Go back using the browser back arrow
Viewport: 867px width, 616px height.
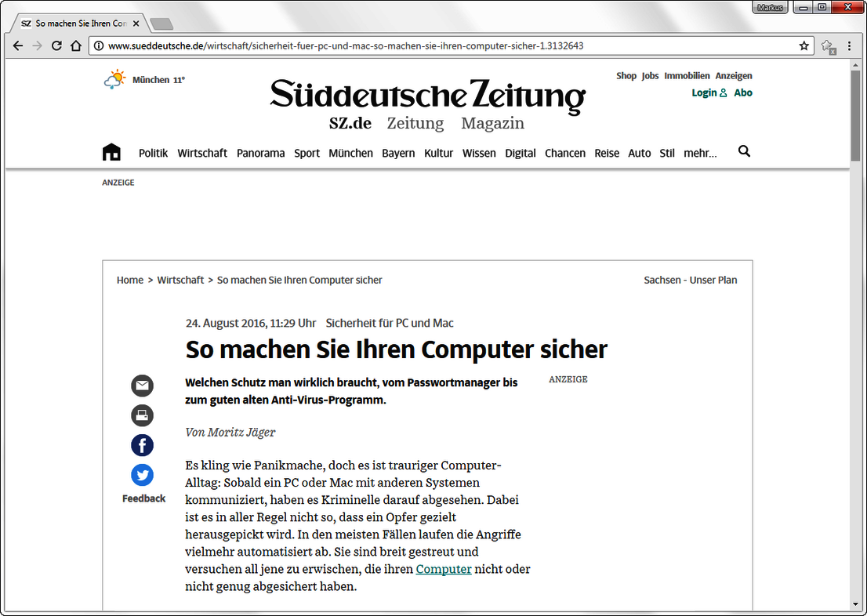(17, 45)
